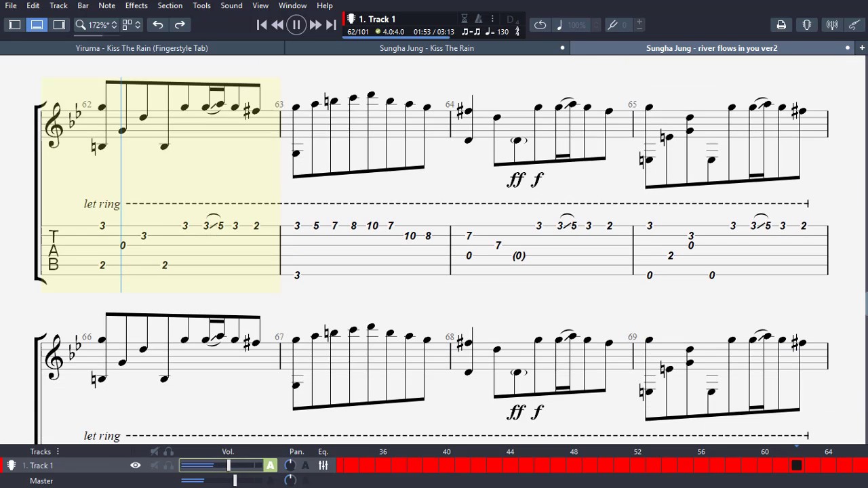The width and height of the screenshot is (868, 488).
Task: Add a new document tab with plus
Action: [x=862, y=48]
